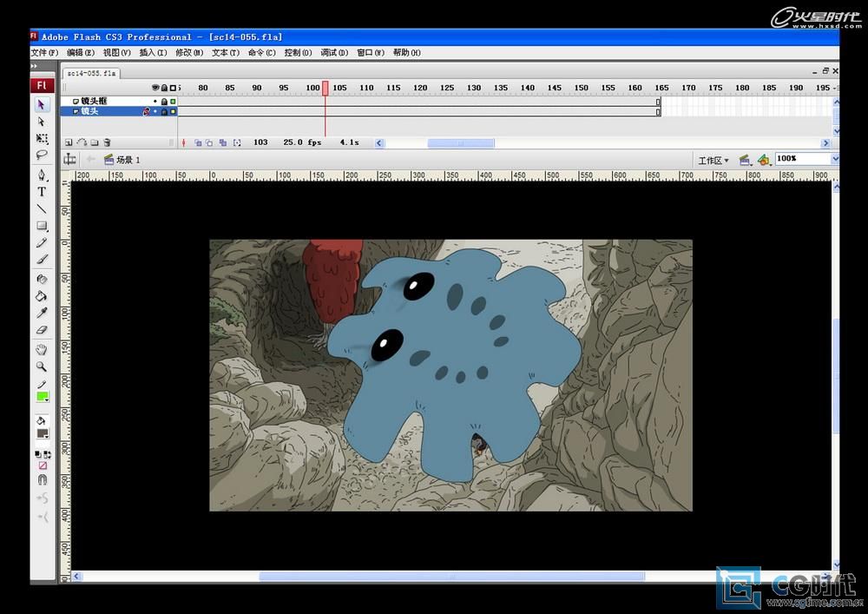Open the 工作区 workspace dropdown
Viewport: 868px width, 614px height.
point(713,160)
